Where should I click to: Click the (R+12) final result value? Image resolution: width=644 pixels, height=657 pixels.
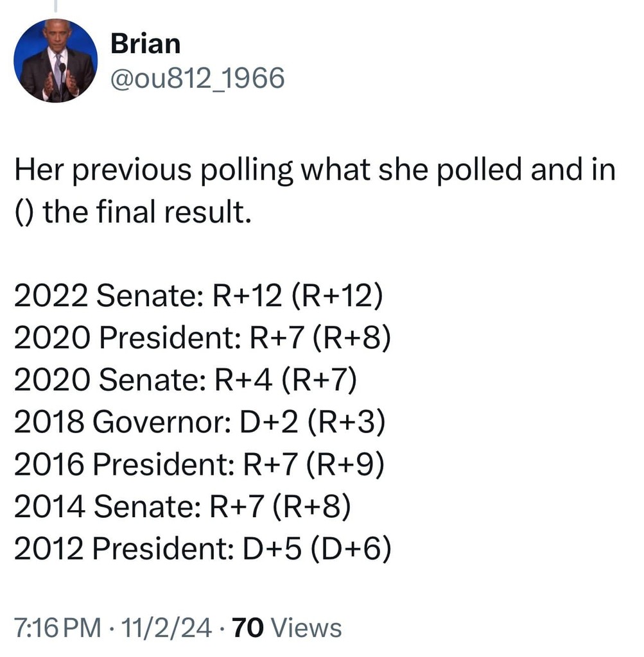tap(338, 298)
